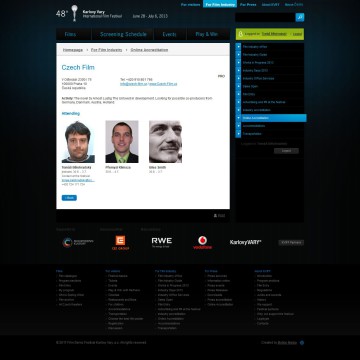Switch to the For Press top tab
Viewport: 360px width, 360px height.
pyautogui.click(x=248, y=5)
